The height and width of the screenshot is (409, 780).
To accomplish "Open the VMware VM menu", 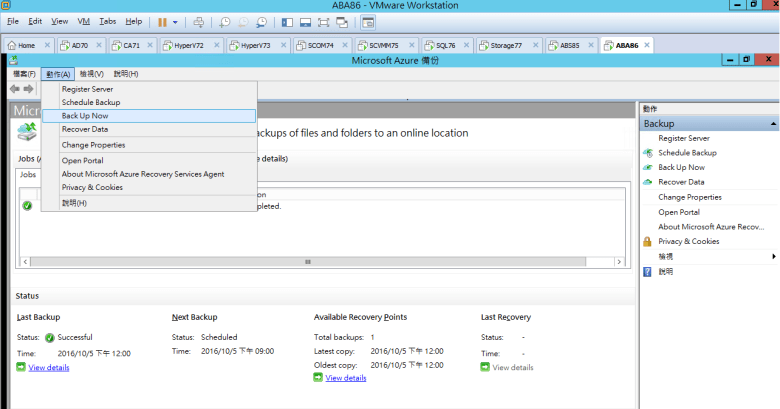I will point(83,21).
